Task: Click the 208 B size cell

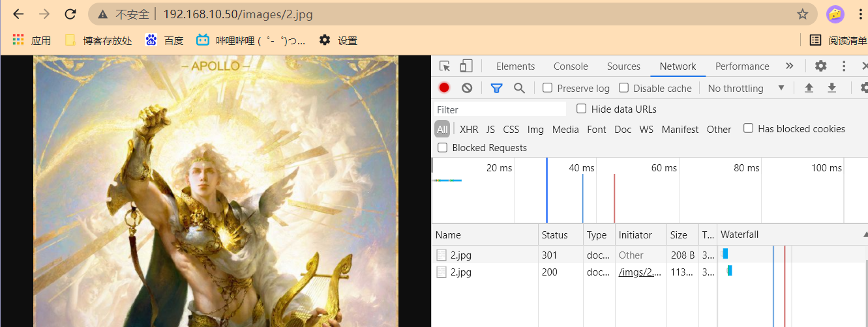Action: (x=683, y=255)
